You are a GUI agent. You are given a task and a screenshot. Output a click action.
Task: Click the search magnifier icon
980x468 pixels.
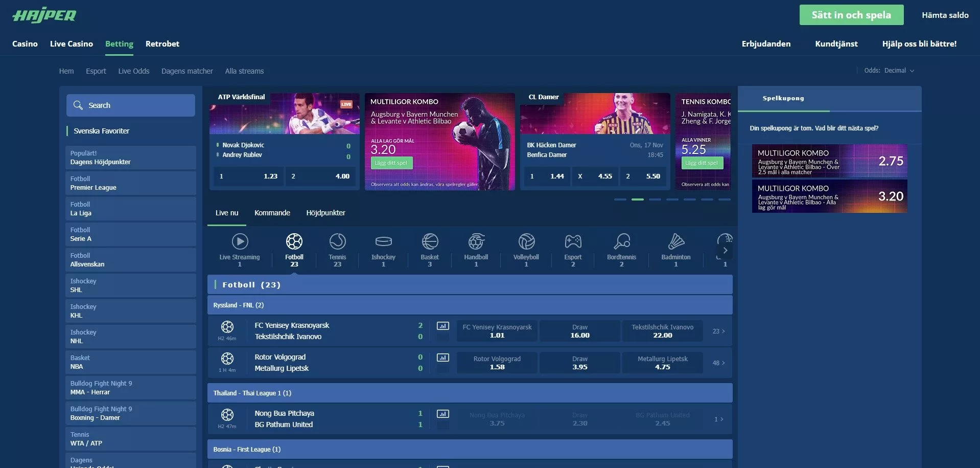pos(78,105)
